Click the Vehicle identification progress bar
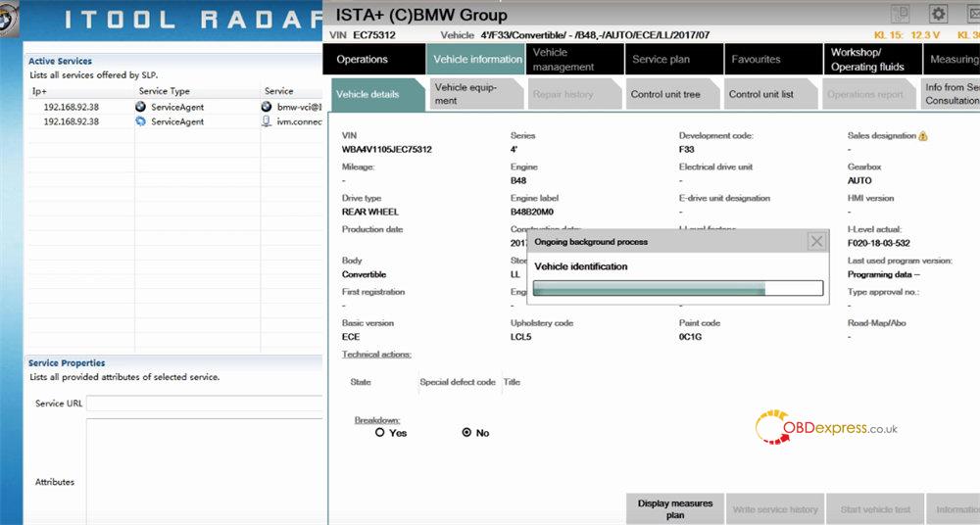The width and height of the screenshot is (980, 525). click(x=678, y=288)
